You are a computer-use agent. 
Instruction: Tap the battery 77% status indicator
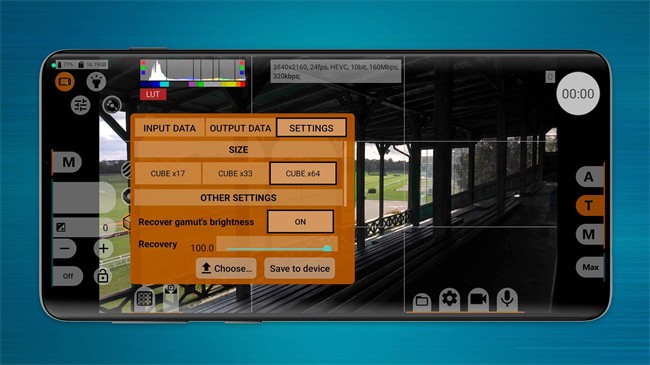[65, 65]
